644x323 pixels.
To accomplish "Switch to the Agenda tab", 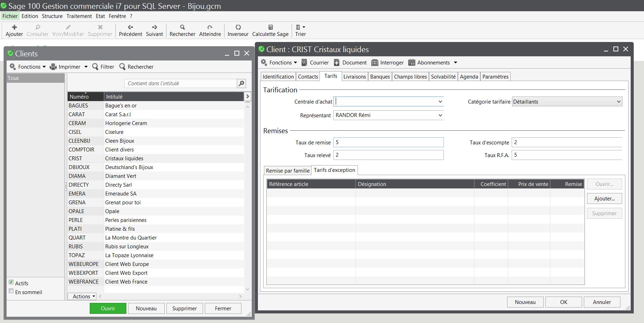I will pyautogui.click(x=469, y=77).
